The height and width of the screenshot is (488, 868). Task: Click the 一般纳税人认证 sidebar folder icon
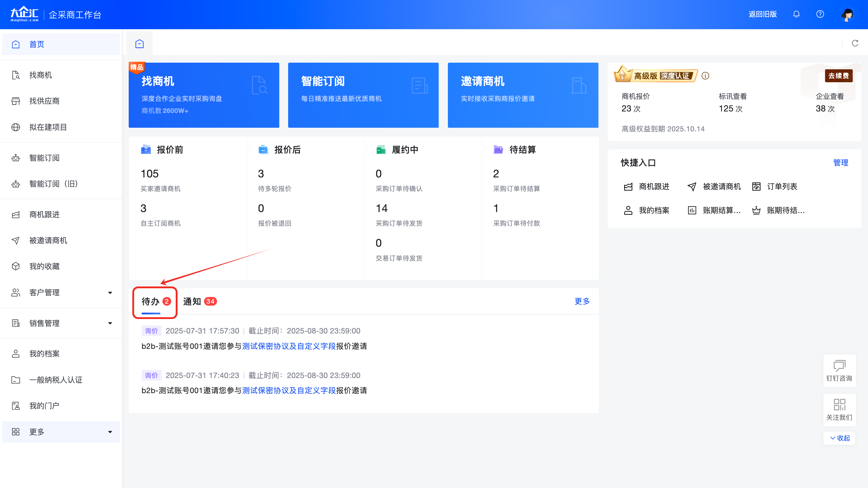(16, 380)
